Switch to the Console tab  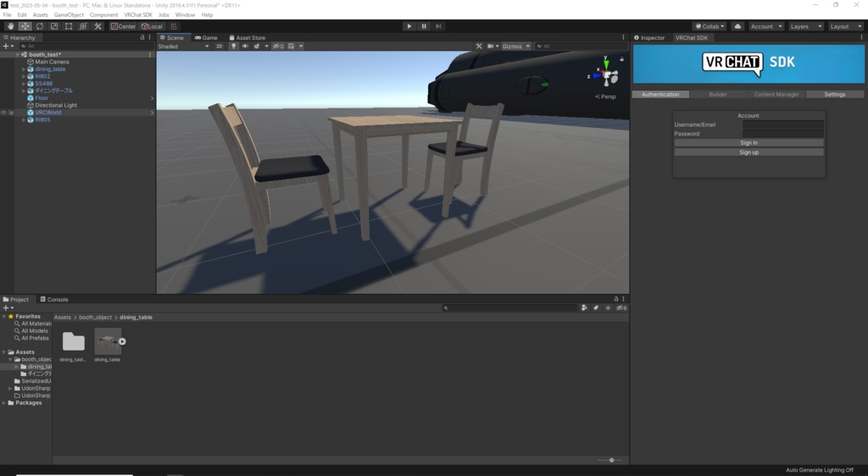coord(53,299)
